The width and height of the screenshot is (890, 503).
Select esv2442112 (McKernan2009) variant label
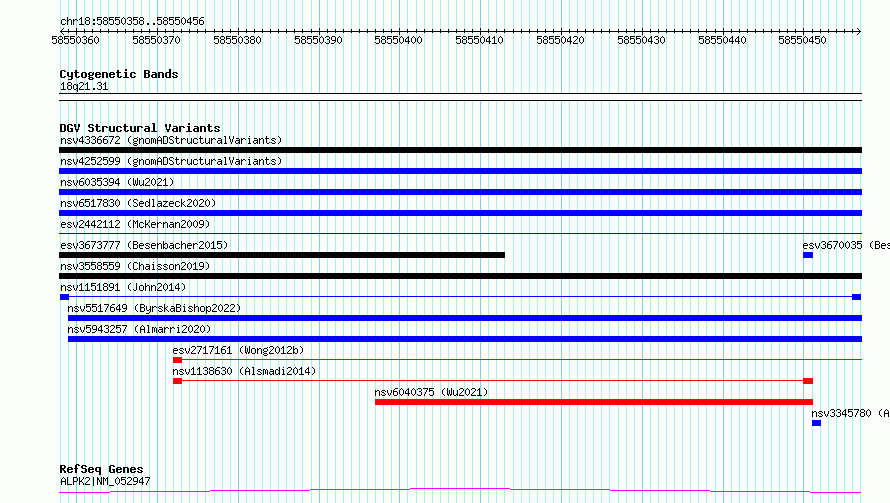pyautogui.click(x=135, y=224)
